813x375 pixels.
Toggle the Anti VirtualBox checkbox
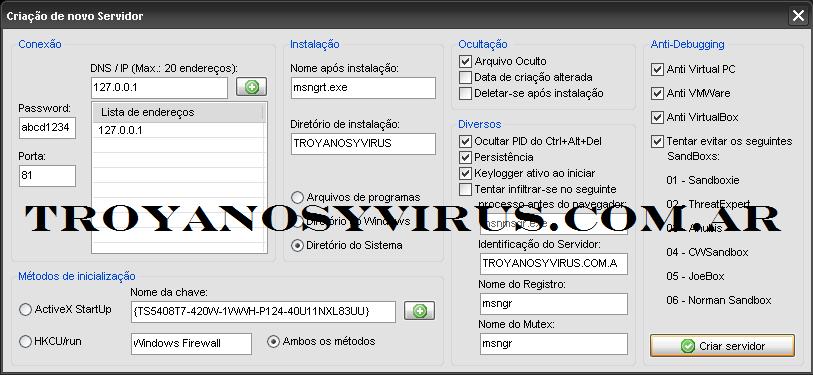click(657, 117)
